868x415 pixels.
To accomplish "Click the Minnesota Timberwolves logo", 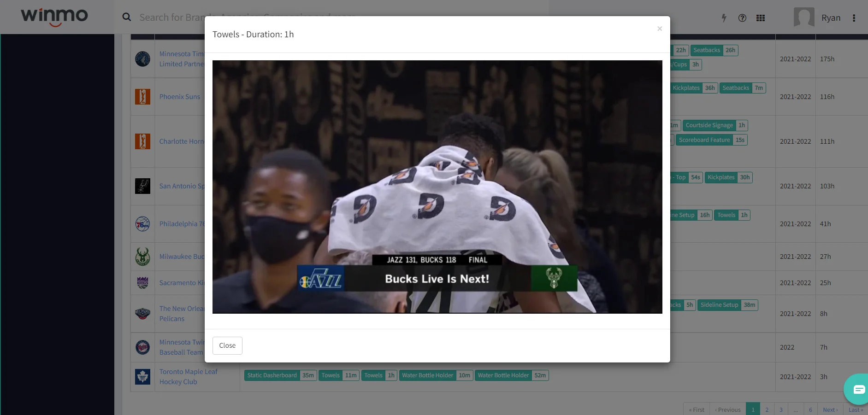I will coord(142,59).
